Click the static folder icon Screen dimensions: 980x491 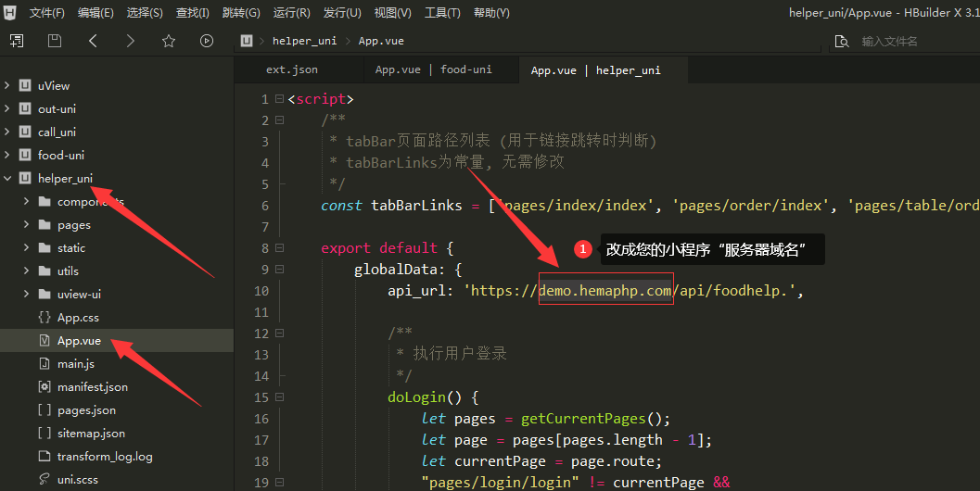(45, 248)
